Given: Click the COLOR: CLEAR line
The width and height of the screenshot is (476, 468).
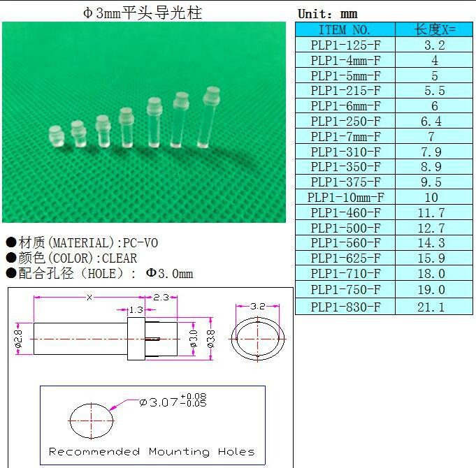Looking at the screenshot, I should 71,258.
